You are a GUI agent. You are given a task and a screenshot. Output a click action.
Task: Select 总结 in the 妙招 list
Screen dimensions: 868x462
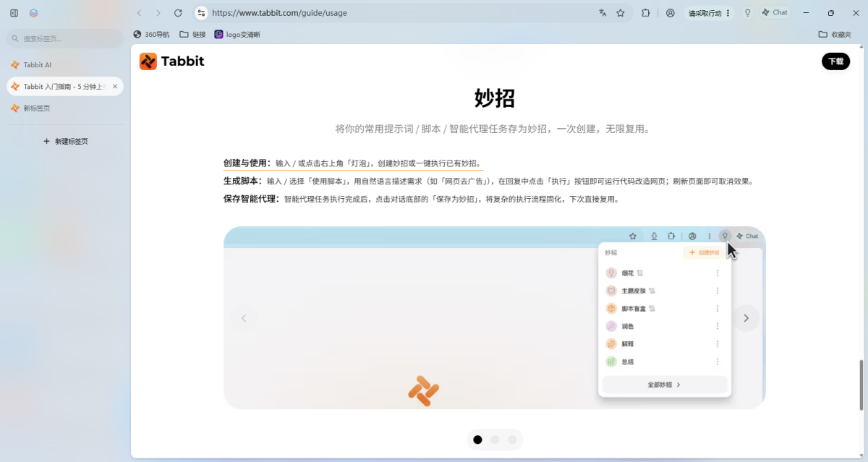(621, 362)
